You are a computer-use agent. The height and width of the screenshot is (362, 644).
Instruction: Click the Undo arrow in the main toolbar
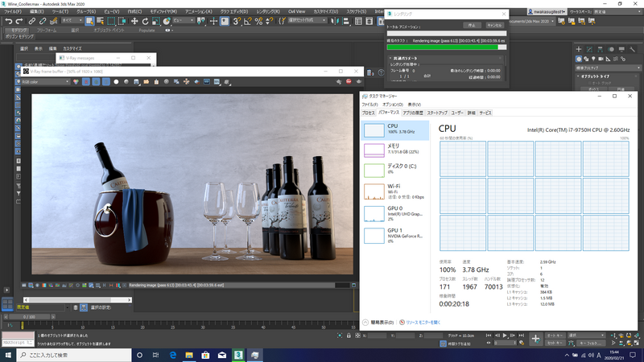pos(8,21)
